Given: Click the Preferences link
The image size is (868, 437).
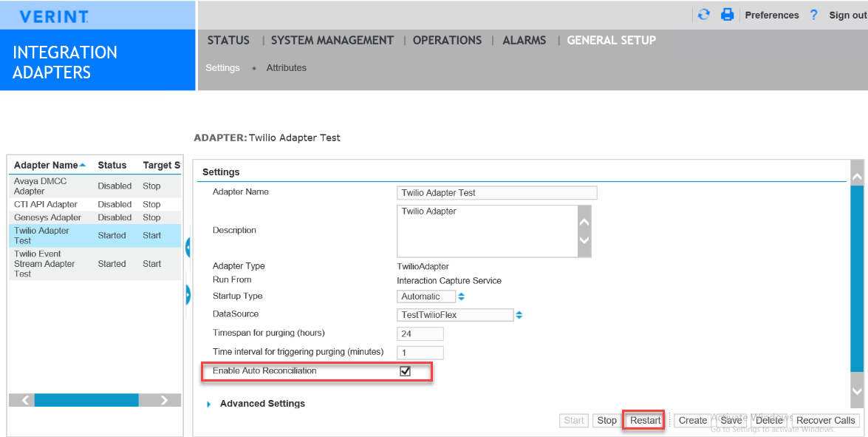Looking at the screenshot, I should [x=772, y=16].
